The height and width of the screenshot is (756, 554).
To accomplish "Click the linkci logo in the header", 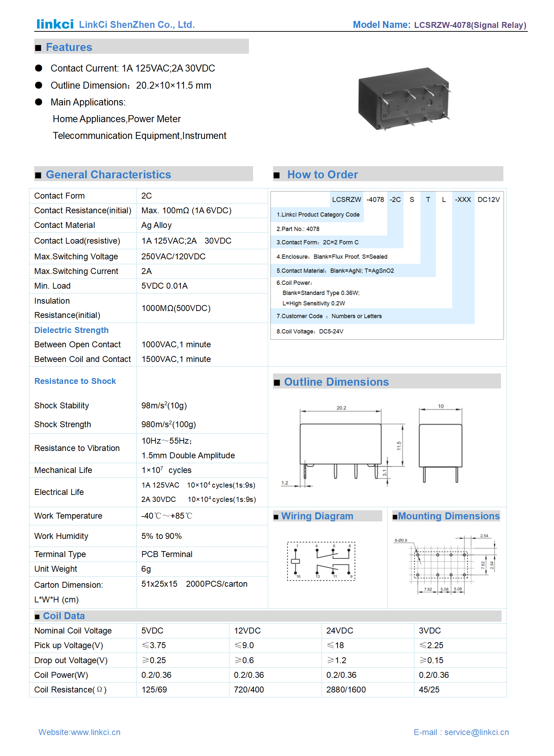I will pyautogui.click(x=55, y=24).
